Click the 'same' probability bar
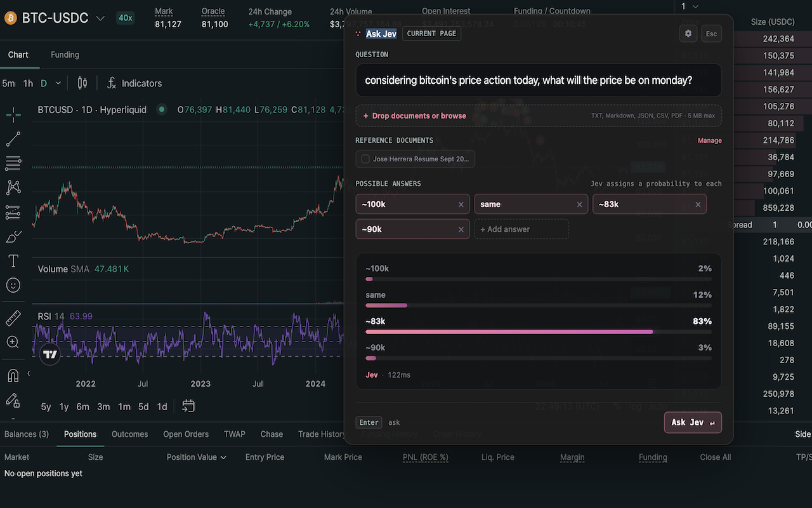Screen dimensions: 812x508 coord(539,305)
